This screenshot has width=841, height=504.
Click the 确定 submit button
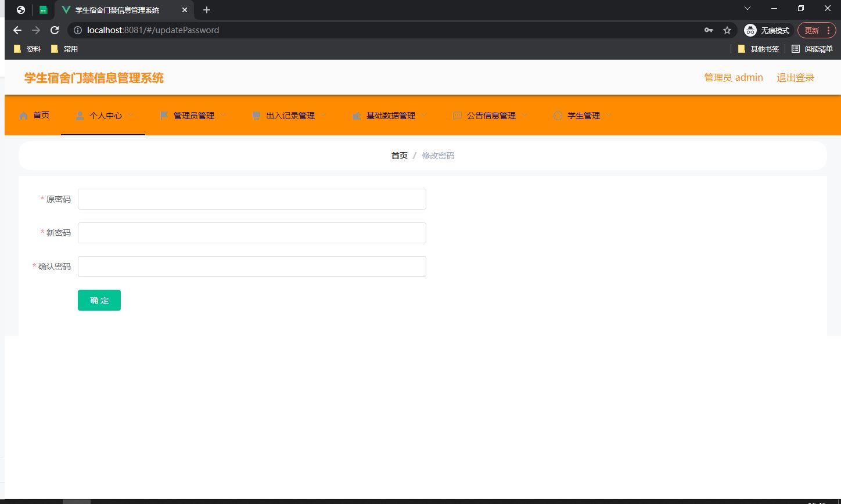tap(99, 300)
